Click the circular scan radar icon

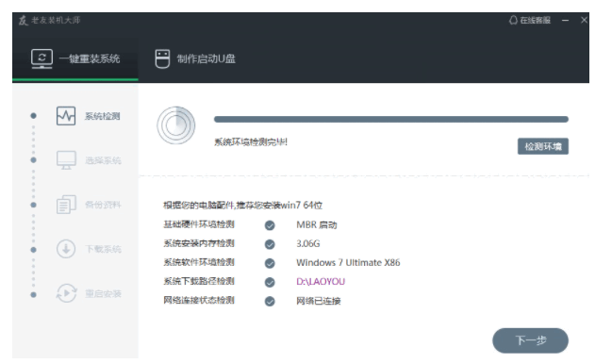[176, 125]
